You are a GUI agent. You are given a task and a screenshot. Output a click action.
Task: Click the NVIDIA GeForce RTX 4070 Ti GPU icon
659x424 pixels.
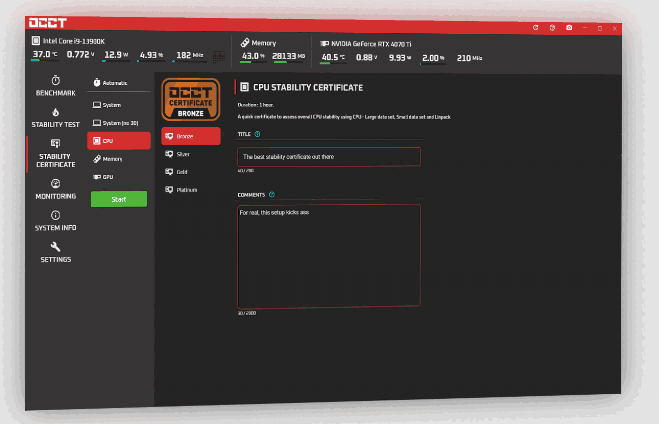(324, 43)
